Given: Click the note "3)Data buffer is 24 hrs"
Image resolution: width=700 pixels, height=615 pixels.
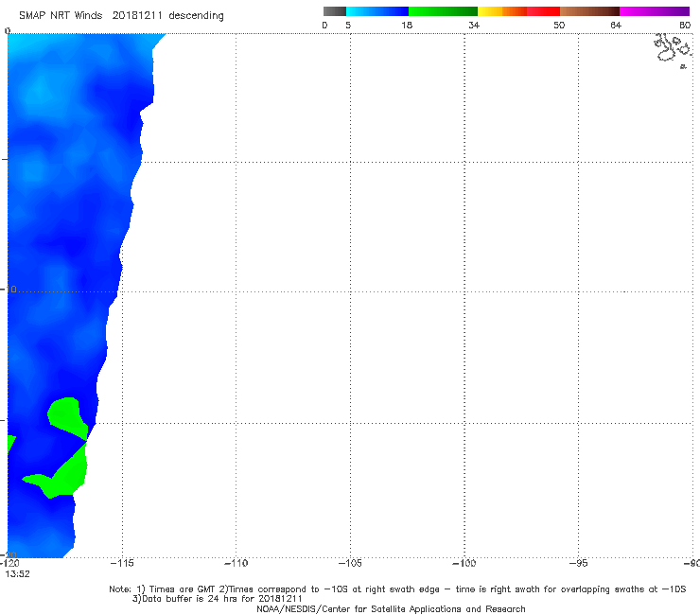Looking at the screenshot, I should [217, 599].
